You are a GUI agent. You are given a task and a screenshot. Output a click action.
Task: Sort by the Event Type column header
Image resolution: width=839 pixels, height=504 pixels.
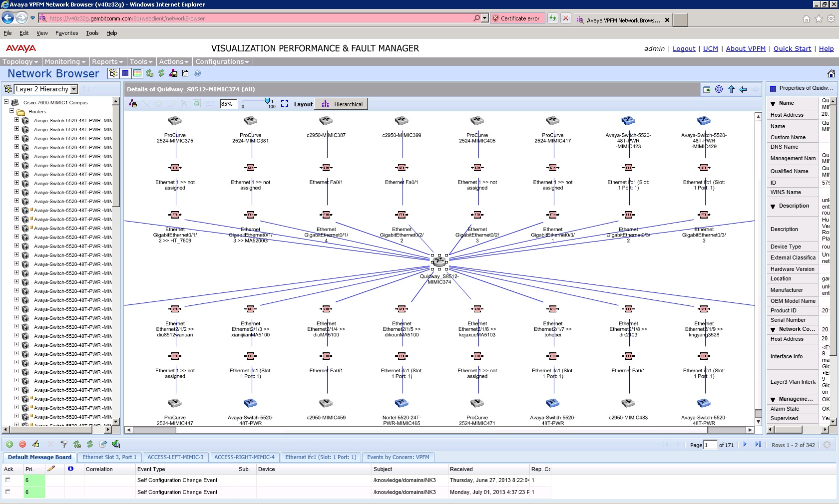[186, 469]
